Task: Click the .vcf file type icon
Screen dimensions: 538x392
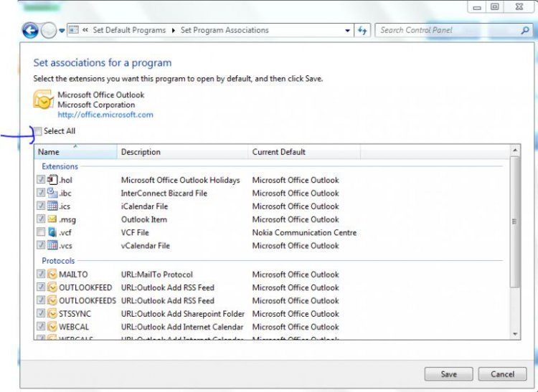Action: [52, 232]
